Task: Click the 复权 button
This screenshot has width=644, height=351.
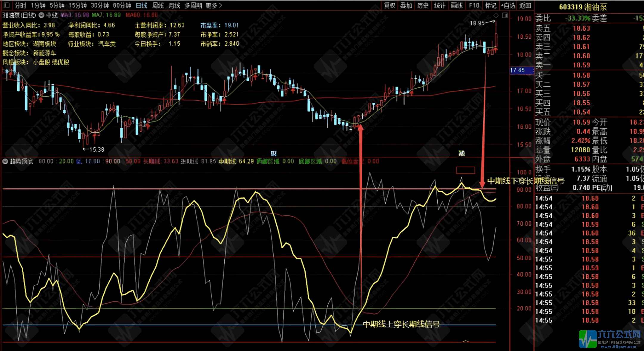Action: click(x=389, y=5)
